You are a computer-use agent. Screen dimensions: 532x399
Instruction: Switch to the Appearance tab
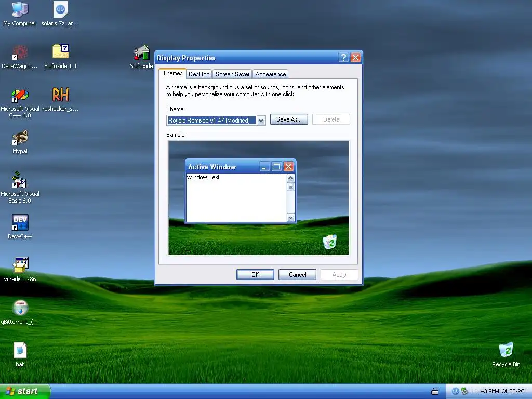pyautogui.click(x=270, y=74)
